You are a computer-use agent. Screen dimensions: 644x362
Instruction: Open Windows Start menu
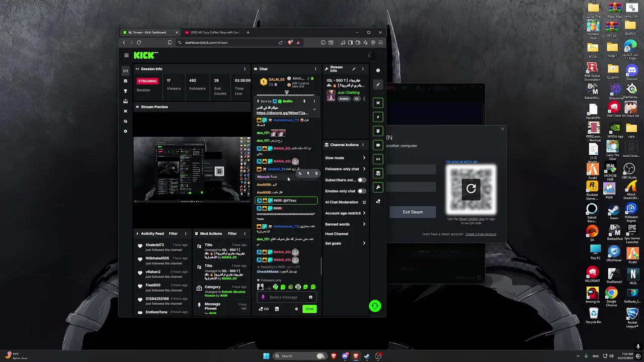(266, 356)
